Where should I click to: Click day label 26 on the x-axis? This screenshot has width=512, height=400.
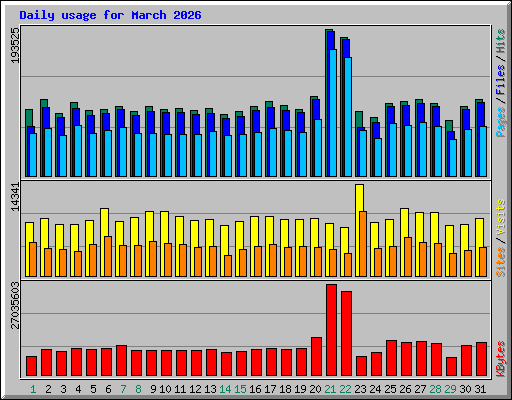click(x=405, y=389)
